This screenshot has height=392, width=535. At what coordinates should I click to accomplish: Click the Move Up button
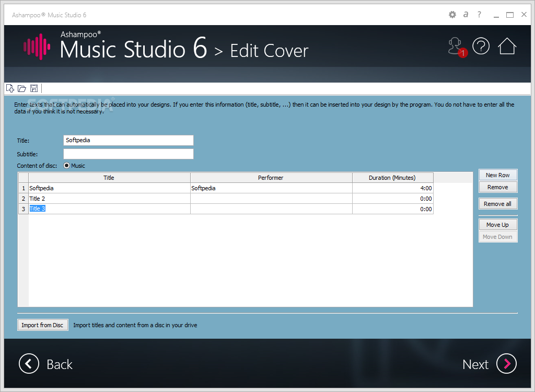tap(498, 225)
